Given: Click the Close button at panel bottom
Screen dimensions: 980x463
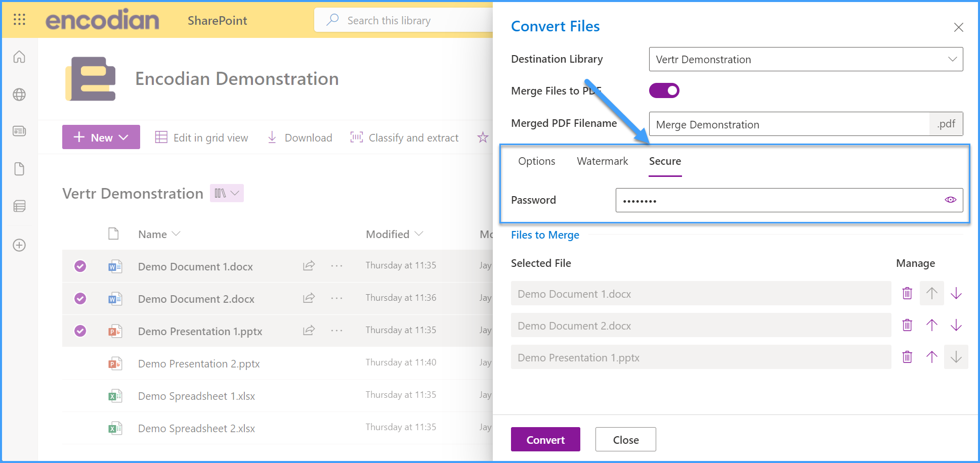Looking at the screenshot, I should click(x=626, y=439).
